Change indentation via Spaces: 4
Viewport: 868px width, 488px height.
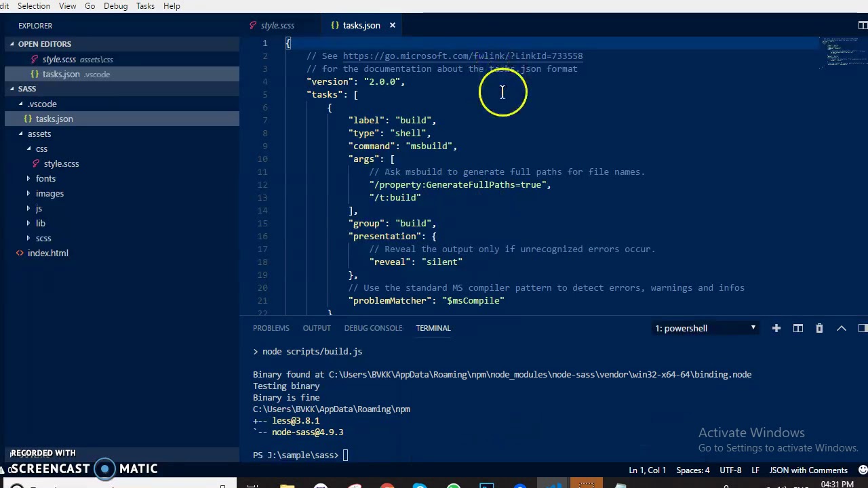(693, 470)
